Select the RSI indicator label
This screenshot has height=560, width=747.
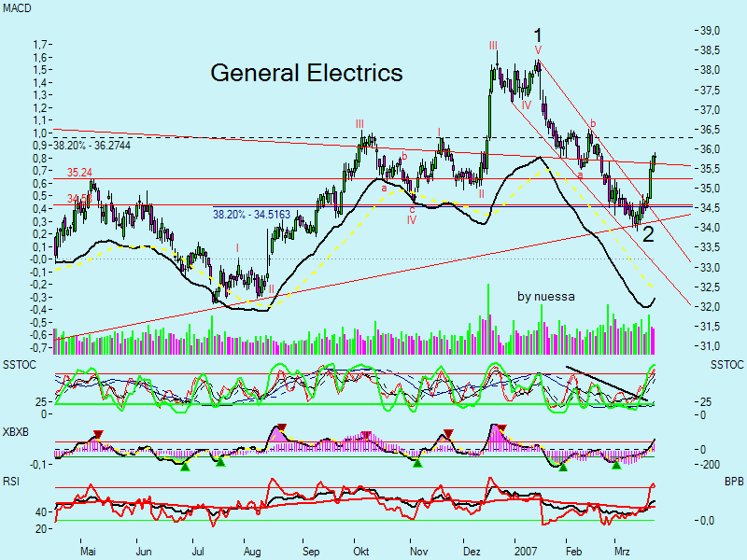[x=11, y=482]
